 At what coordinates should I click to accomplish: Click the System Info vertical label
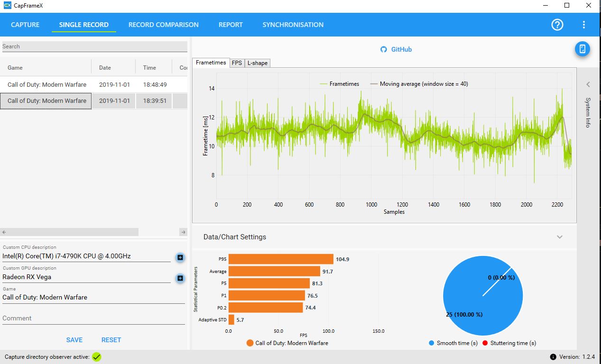coord(588,113)
